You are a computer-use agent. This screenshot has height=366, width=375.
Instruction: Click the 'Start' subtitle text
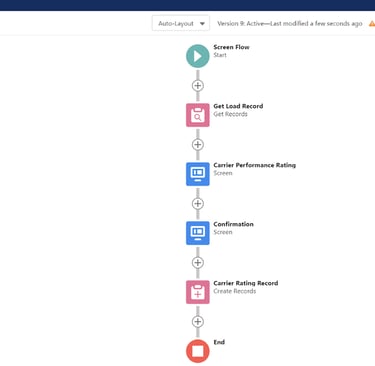[x=220, y=55]
